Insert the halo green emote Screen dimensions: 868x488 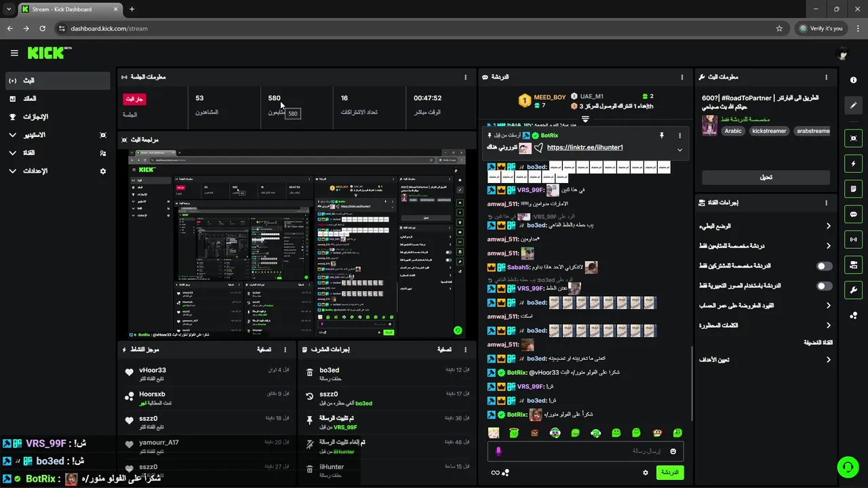tap(513, 432)
